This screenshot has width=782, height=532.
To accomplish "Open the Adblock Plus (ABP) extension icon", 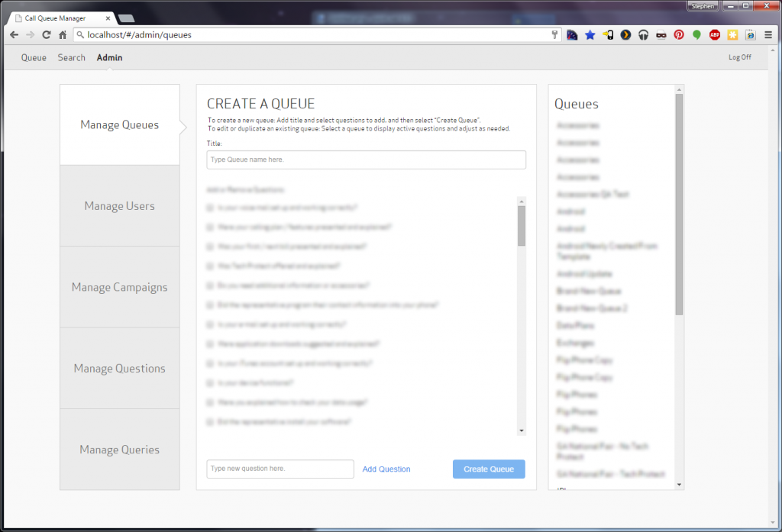I will pyautogui.click(x=716, y=34).
